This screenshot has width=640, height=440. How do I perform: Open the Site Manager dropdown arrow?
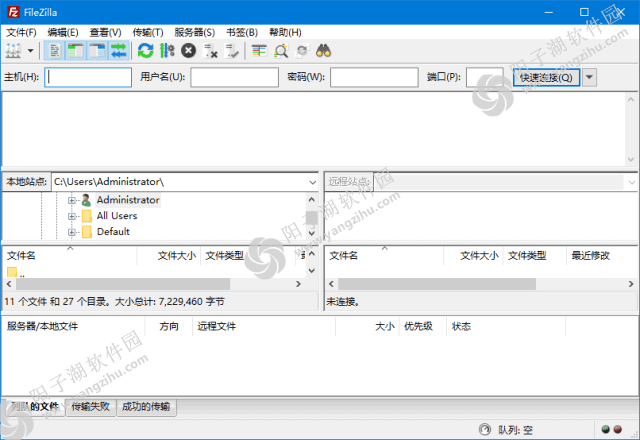pyautogui.click(x=30, y=51)
